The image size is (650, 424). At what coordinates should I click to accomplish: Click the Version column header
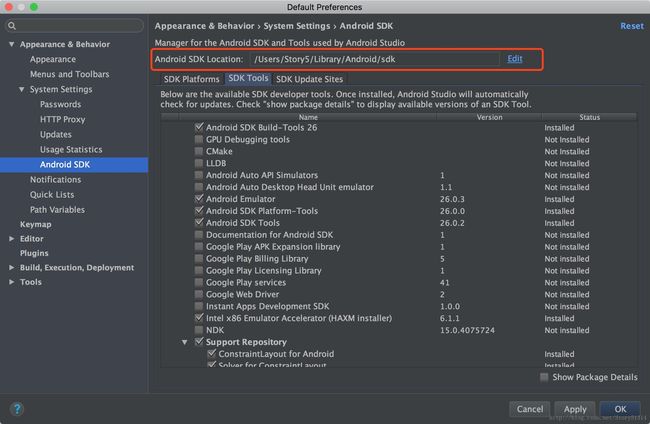click(x=489, y=117)
